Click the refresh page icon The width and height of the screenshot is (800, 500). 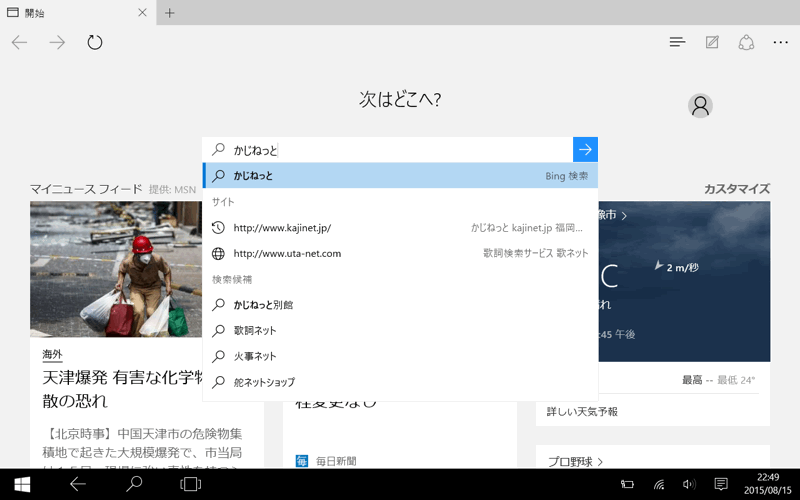(95, 42)
